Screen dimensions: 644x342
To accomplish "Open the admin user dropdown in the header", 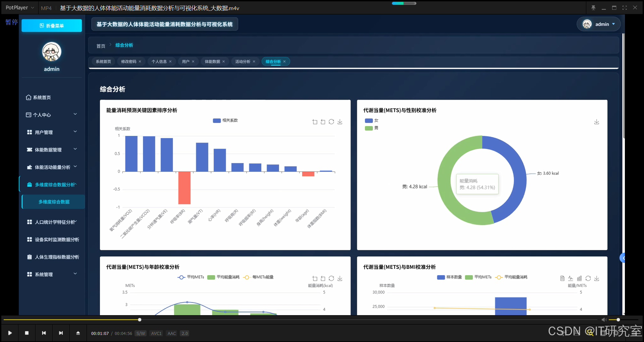I will click(599, 24).
